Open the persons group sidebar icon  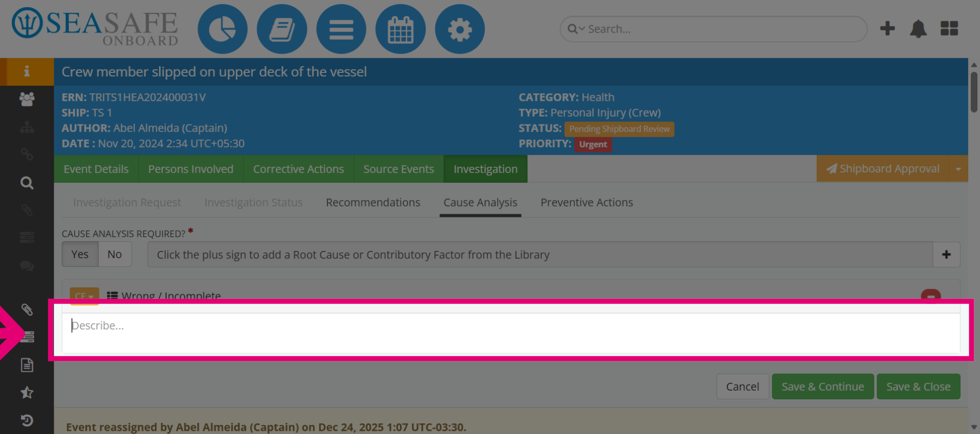click(27, 99)
